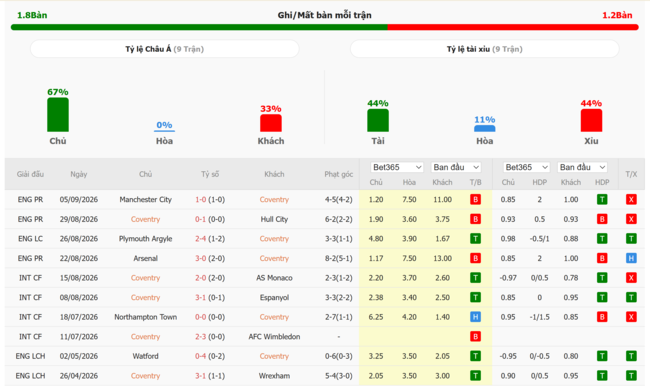
Task: Click green T result badge in Espanyol row
Action: pyautogui.click(x=475, y=297)
